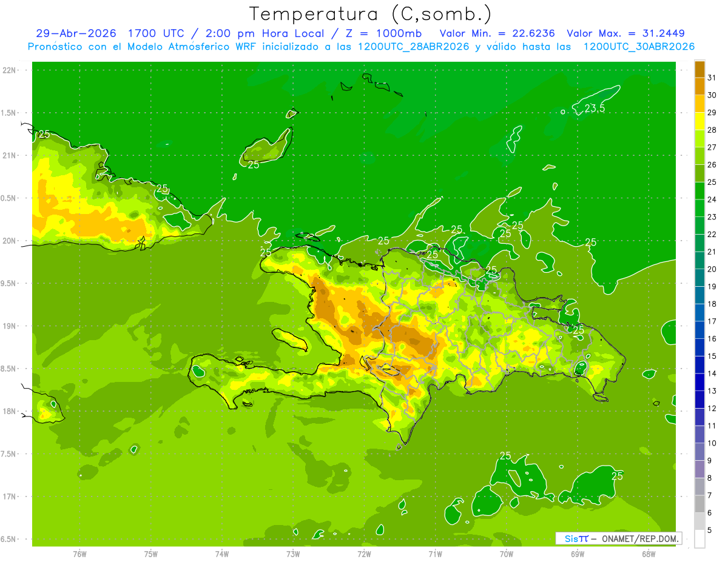Click the 23.5 contour label near the northeast
728x562 pixels.
pyautogui.click(x=595, y=109)
